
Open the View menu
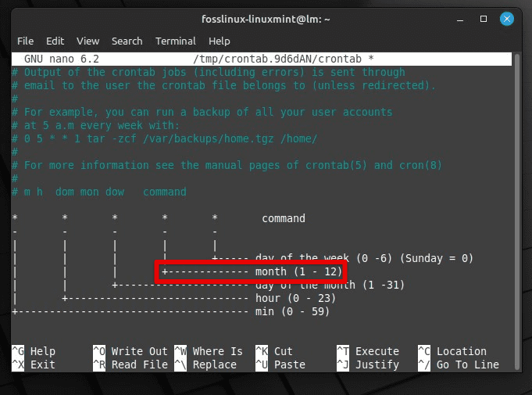tap(87, 41)
